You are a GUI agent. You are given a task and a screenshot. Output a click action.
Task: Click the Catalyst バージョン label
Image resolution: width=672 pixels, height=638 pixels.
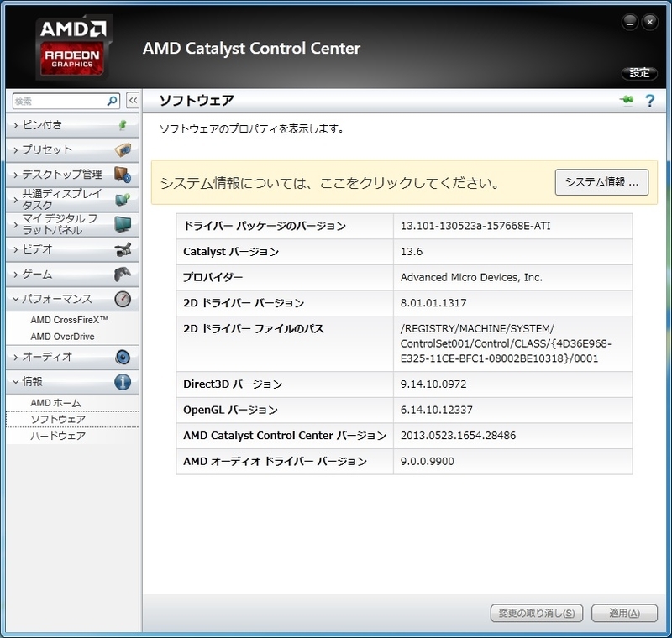coord(231,251)
